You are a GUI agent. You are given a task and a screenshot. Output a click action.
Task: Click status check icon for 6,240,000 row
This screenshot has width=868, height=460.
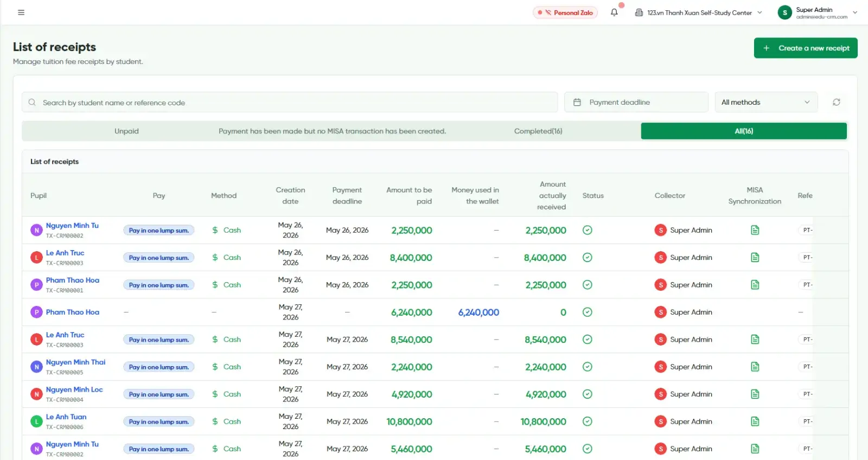tap(587, 312)
